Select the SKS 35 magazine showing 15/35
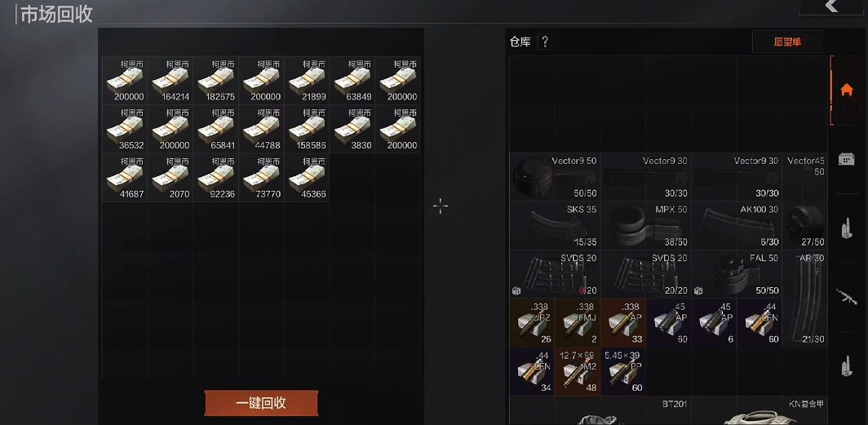Screen dimensions: 868x425 coord(555,225)
